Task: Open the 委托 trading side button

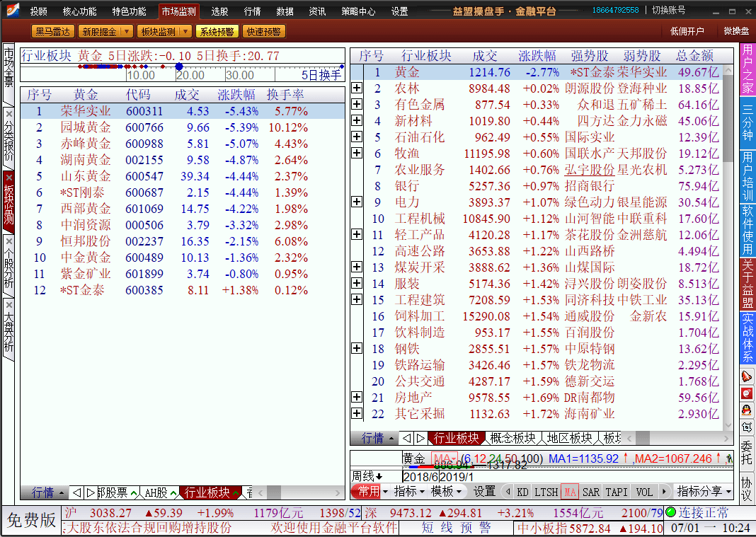Action: pos(746,452)
